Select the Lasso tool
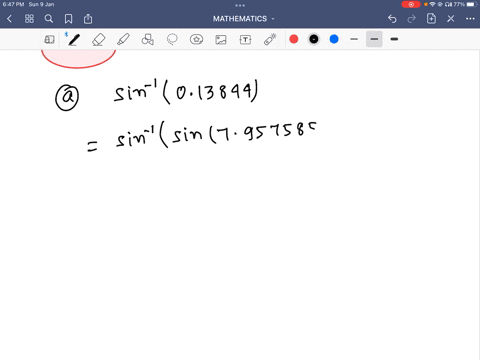The height and width of the screenshot is (360, 480). (x=172, y=40)
